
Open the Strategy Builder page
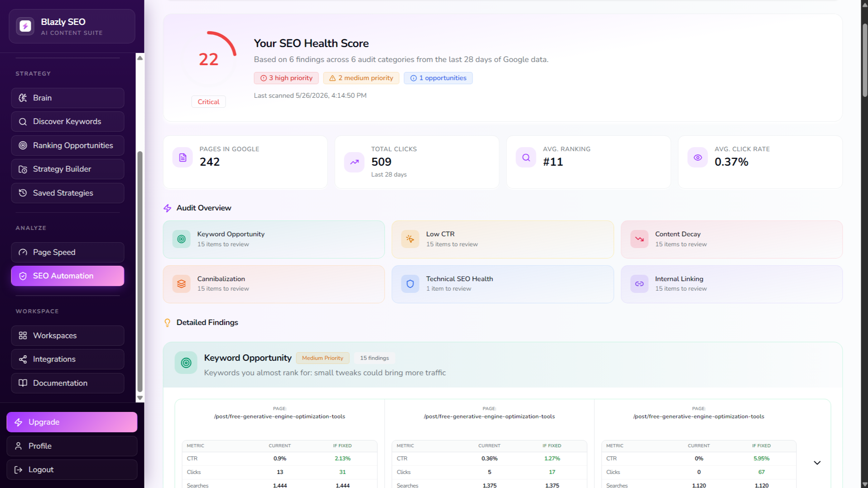click(68, 169)
